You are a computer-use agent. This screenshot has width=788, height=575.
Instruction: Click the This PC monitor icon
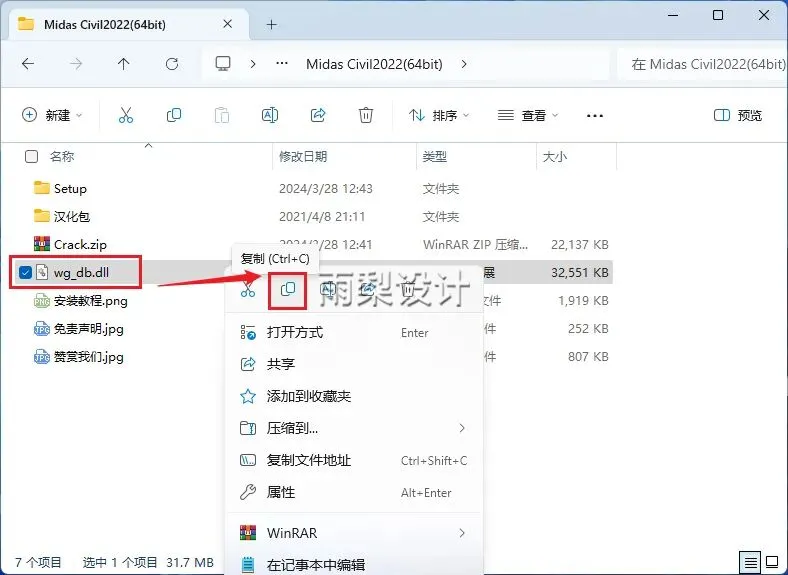coord(223,64)
